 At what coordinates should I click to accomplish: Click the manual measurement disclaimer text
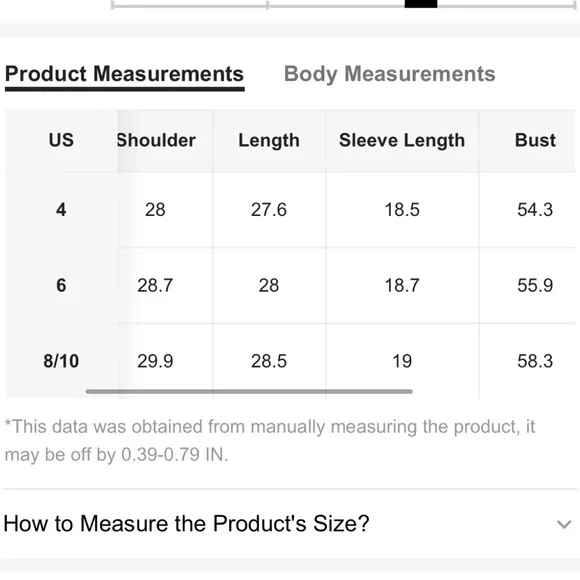tap(270, 440)
